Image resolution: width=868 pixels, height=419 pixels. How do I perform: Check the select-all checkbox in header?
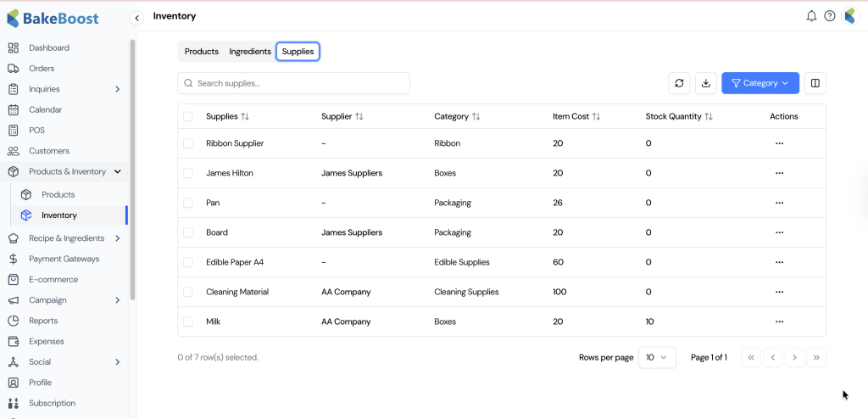point(188,116)
